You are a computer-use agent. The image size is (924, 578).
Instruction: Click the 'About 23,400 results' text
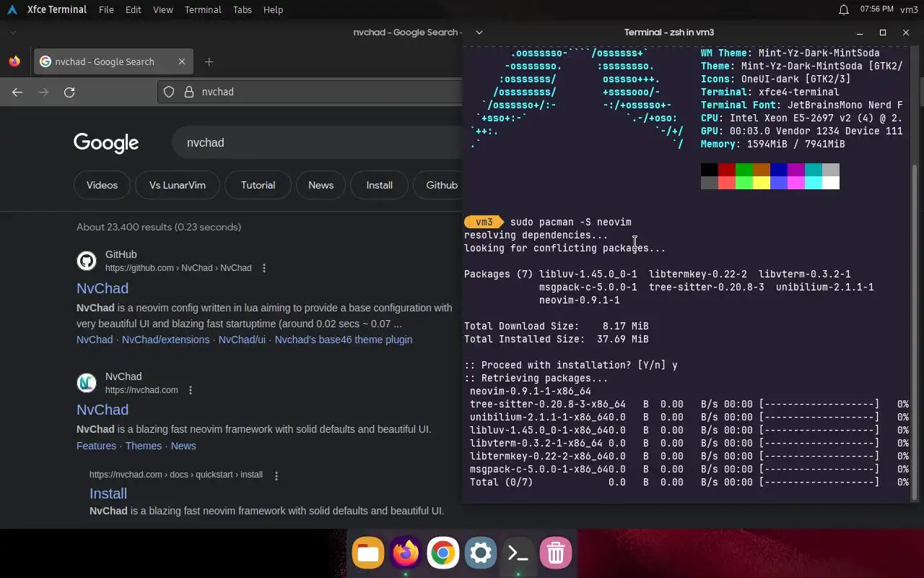click(159, 227)
